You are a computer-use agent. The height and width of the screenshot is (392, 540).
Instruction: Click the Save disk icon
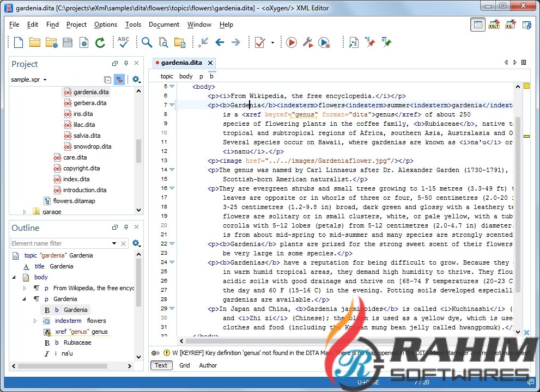click(x=68, y=42)
